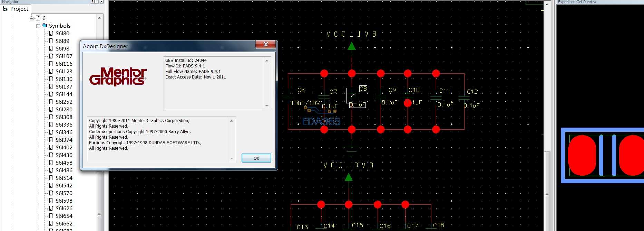Viewport: 644px width, 231px height.
Task: Click schematic vertical scrollbar up arrow
Action: click(x=547, y=4)
